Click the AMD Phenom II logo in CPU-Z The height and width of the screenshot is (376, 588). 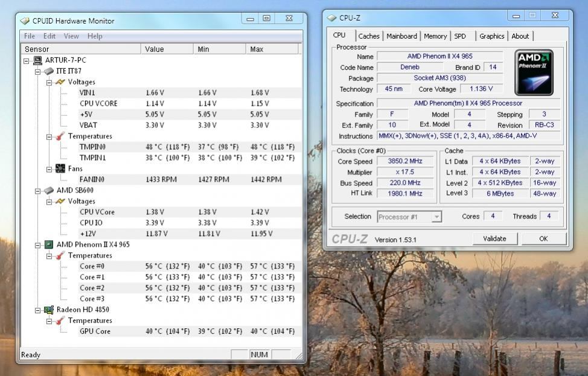pyautogui.click(x=534, y=72)
